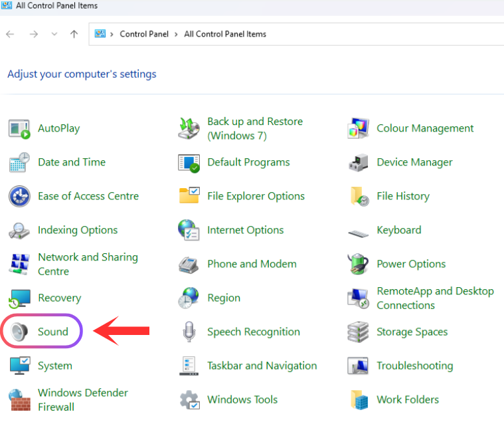Open the Recovery link

pos(60,298)
